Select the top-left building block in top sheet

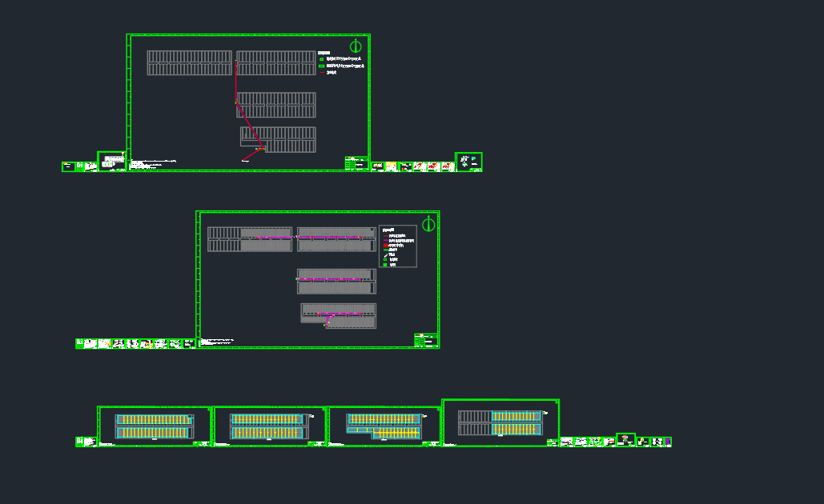point(189,63)
